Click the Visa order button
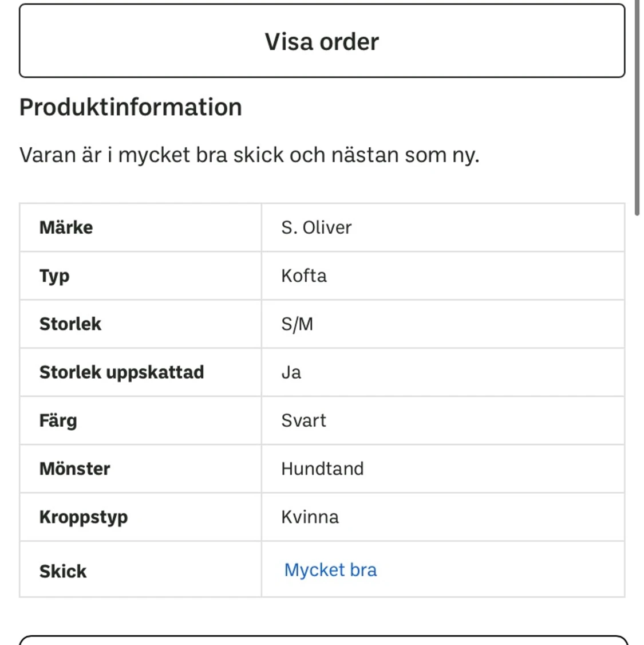644x645 pixels. click(322, 41)
